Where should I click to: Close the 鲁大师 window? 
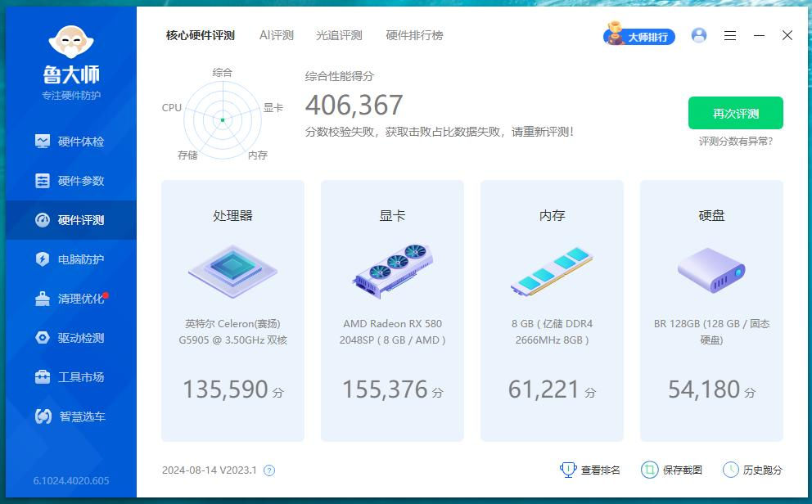tap(787, 35)
